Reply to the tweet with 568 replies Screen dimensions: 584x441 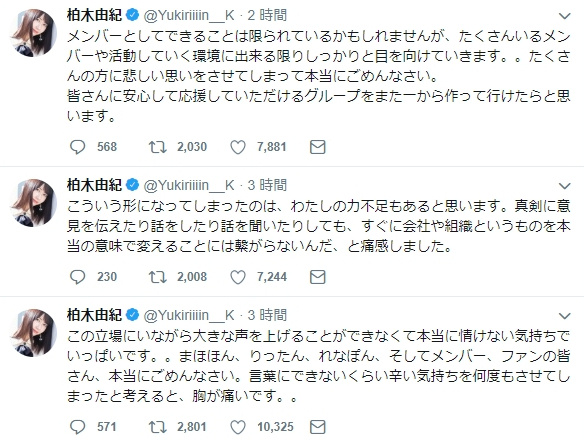tap(77, 147)
